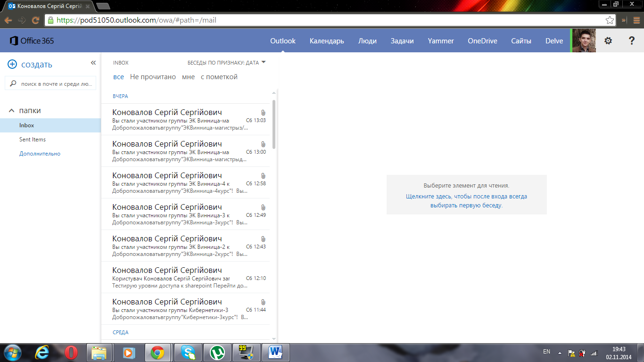Click the attachment icon on the 12:58 message
This screenshot has height=362, width=644.
(x=263, y=176)
